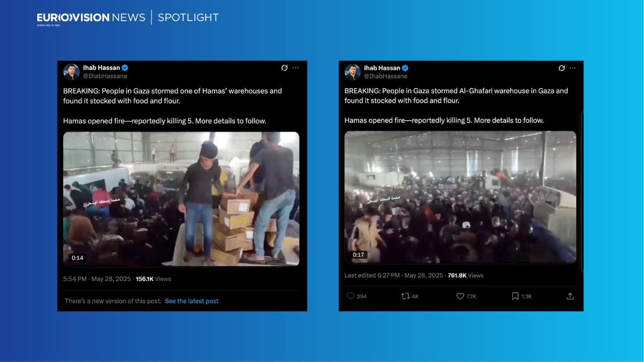Viewport: 644px width, 362px height.
Task: Open the three-dot menu on left post
Action: (x=296, y=68)
